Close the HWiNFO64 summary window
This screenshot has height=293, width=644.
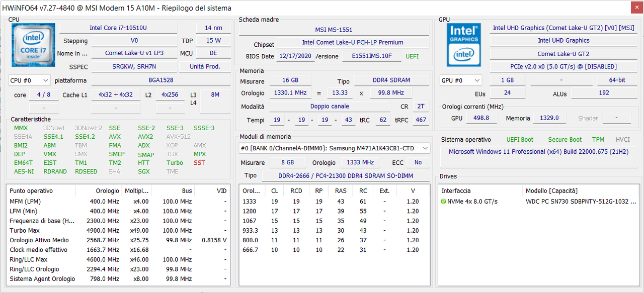[x=636, y=8]
